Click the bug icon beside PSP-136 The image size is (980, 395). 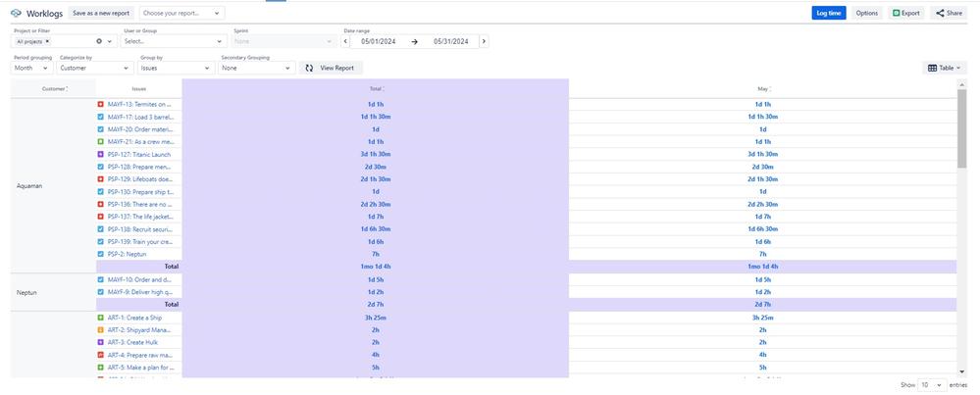coord(101,204)
